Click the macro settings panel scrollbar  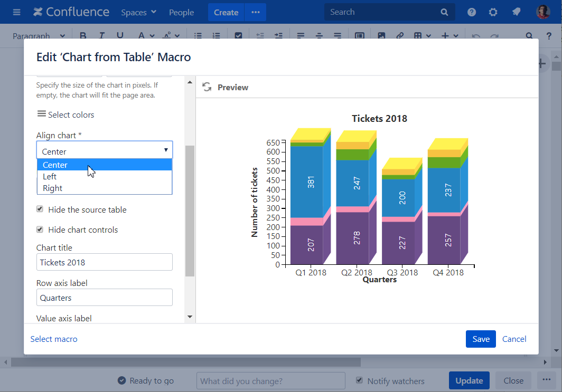(x=190, y=211)
